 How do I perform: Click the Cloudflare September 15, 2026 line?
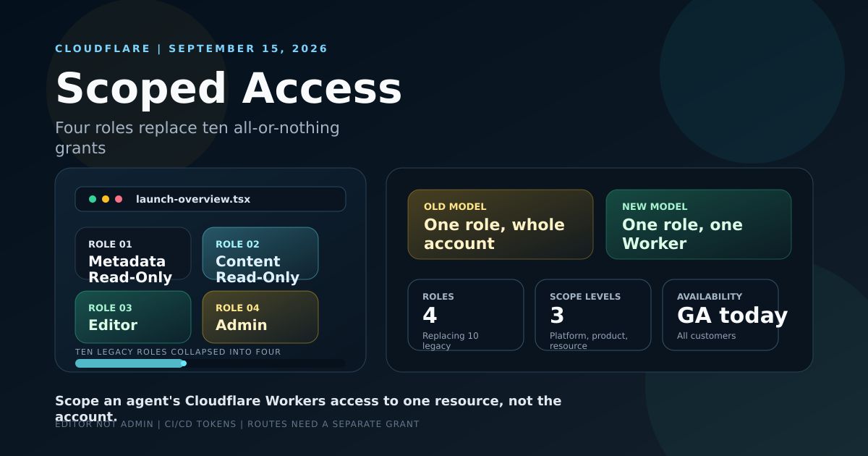192,48
